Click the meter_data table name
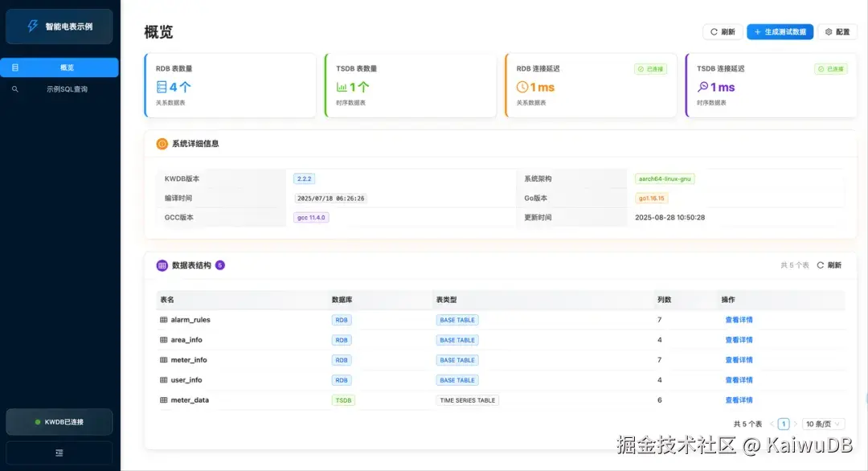The height and width of the screenshot is (471, 868). click(190, 400)
